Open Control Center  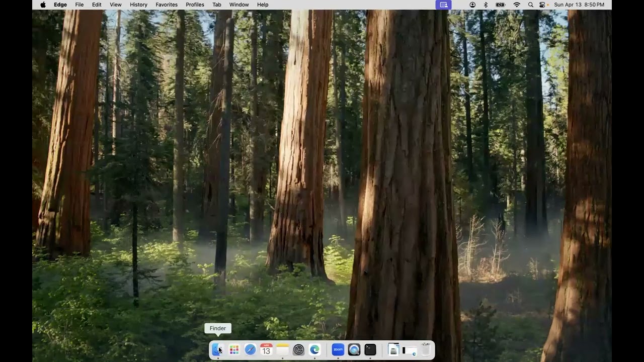[542, 5]
